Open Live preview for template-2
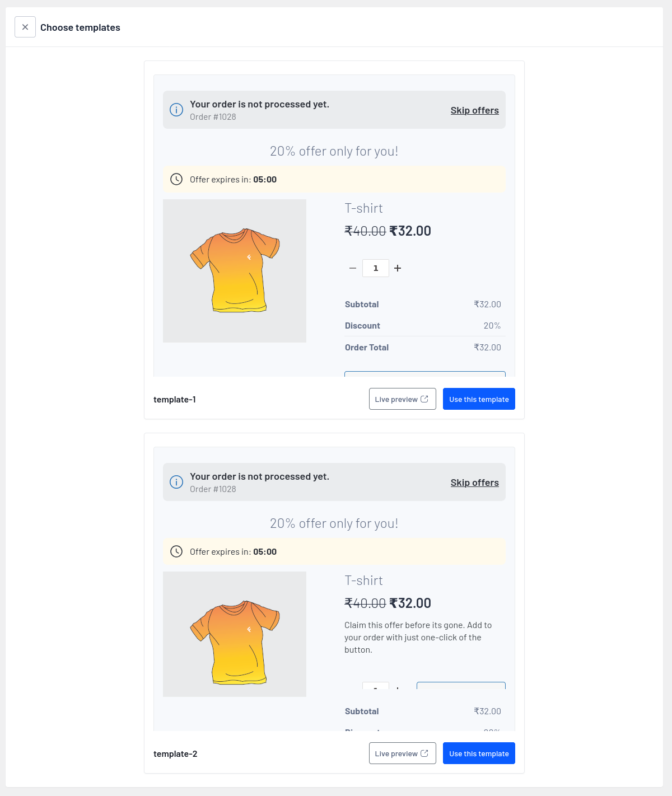Viewport: 672px width, 796px height. pos(402,753)
